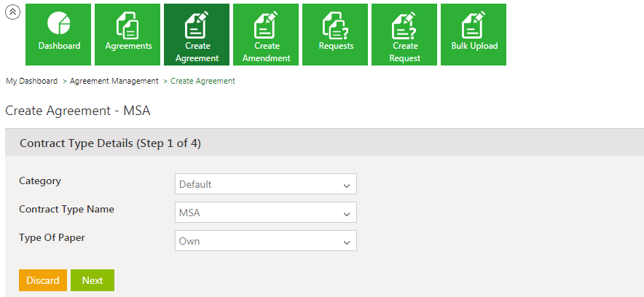Open the Dashboard tile
Screen dimensions: 644x297
[59, 34]
